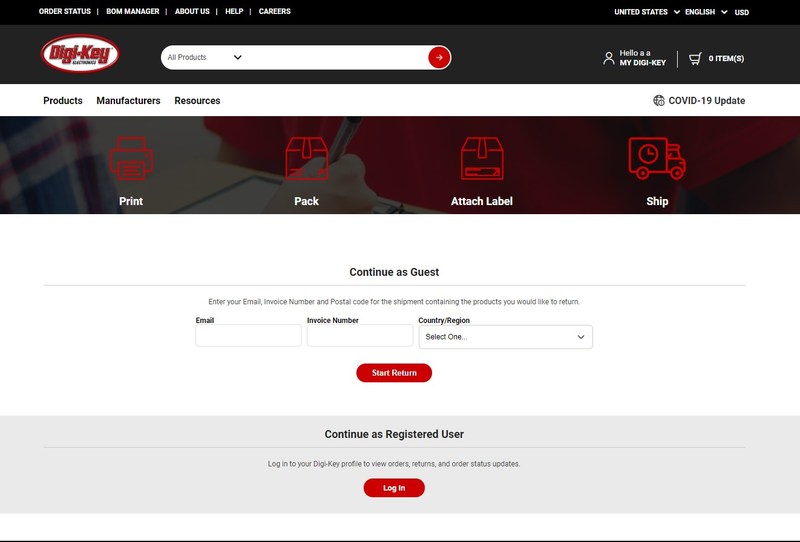Click the Log In button
The image size is (800, 542).
[394, 488]
